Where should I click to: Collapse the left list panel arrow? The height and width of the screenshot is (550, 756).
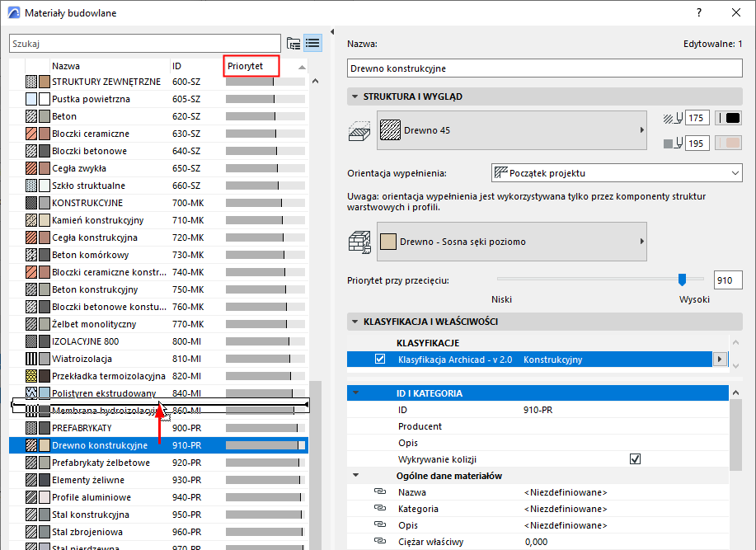(x=332, y=32)
